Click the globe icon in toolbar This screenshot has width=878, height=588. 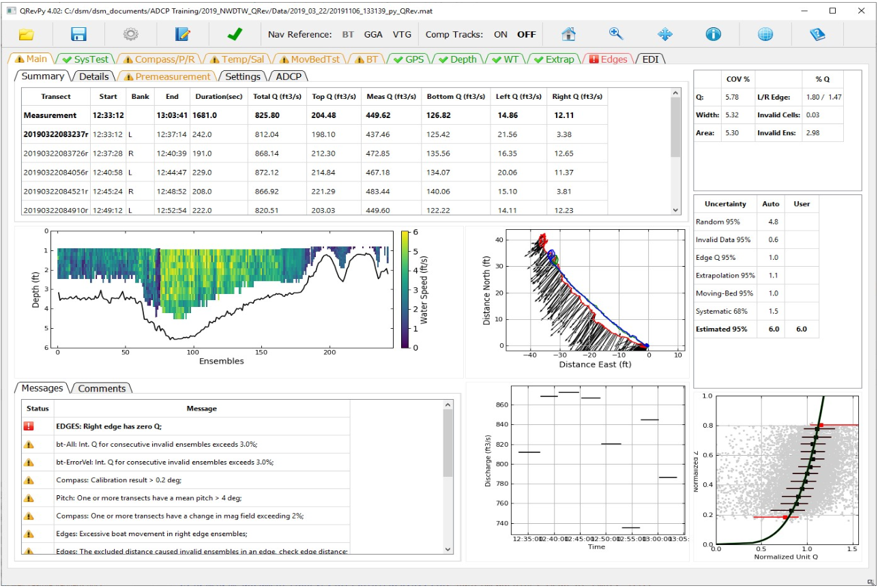pyautogui.click(x=765, y=34)
